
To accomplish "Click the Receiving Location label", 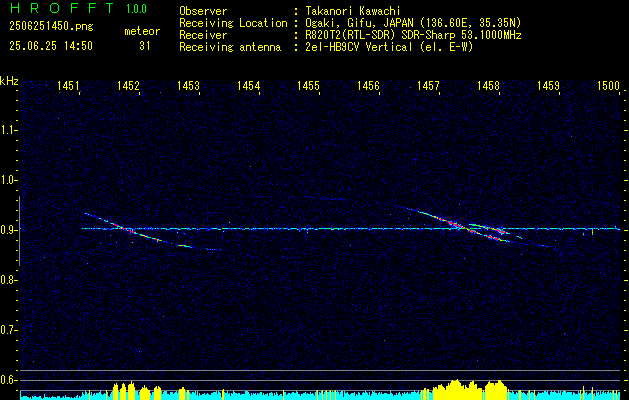I will [x=233, y=23].
